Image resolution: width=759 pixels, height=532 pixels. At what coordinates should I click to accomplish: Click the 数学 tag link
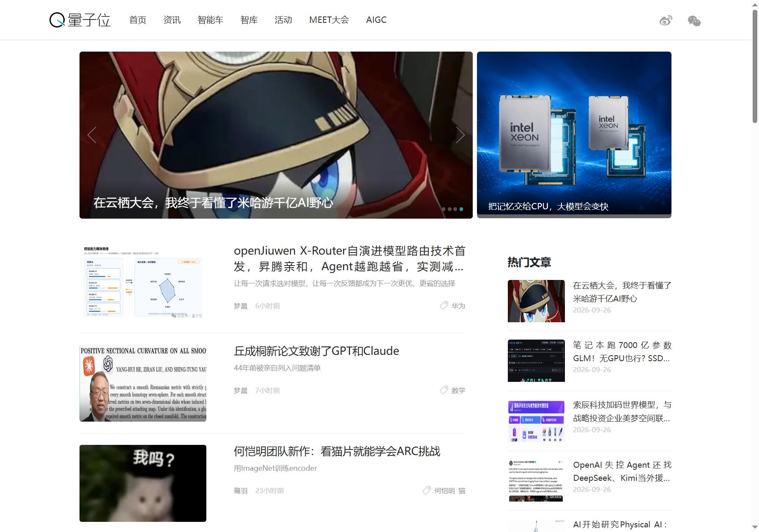click(458, 390)
